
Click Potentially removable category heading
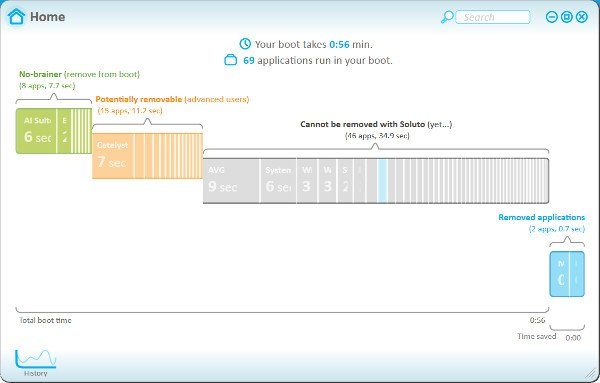pyautogui.click(x=172, y=99)
